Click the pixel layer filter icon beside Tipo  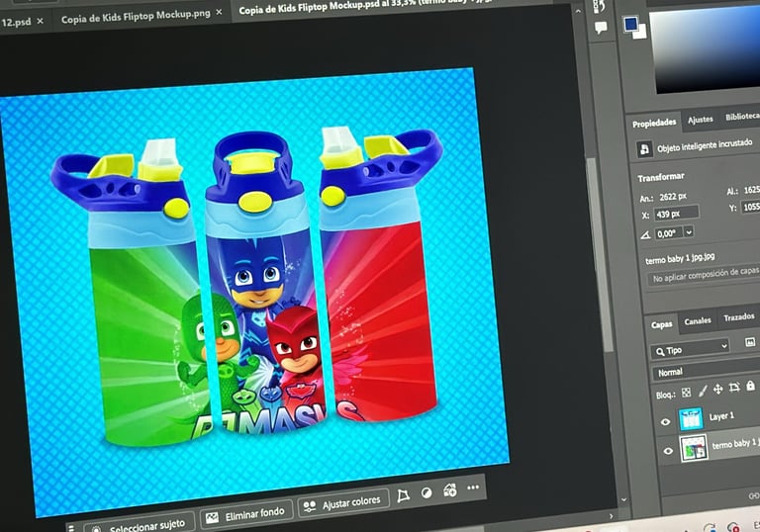(750, 342)
